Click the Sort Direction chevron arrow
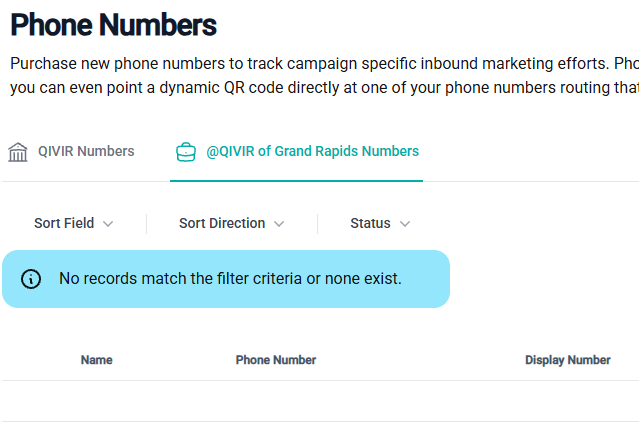The height and width of the screenshot is (436, 639). click(x=279, y=224)
